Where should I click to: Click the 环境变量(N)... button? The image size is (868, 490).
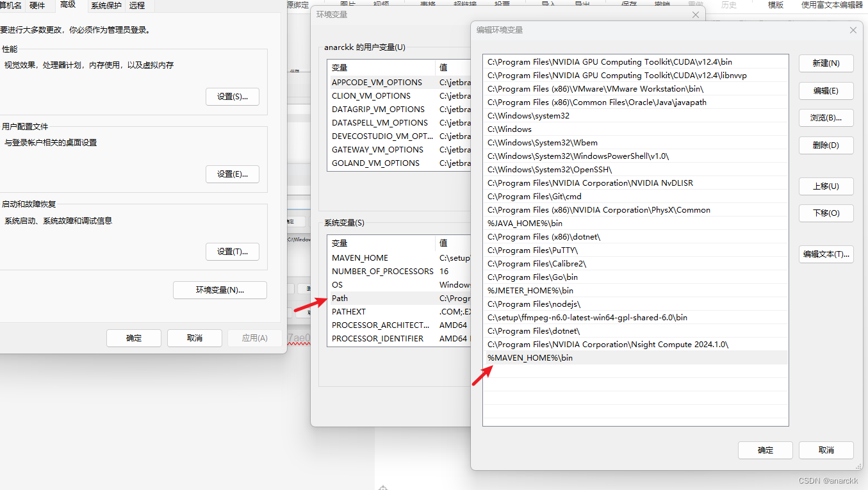click(220, 290)
